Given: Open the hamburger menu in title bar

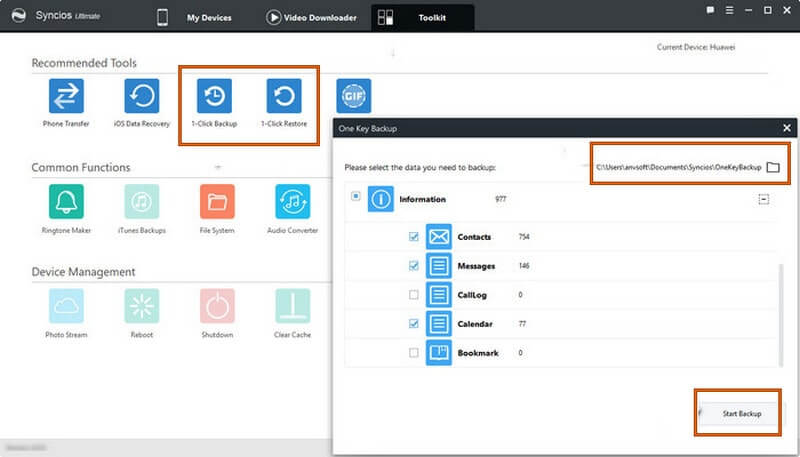Looking at the screenshot, I should click(730, 10).
